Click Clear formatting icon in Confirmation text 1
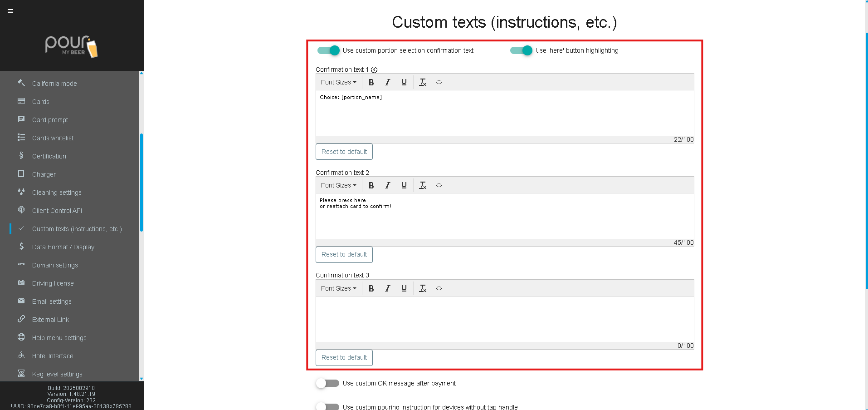 tap(422, 82)
